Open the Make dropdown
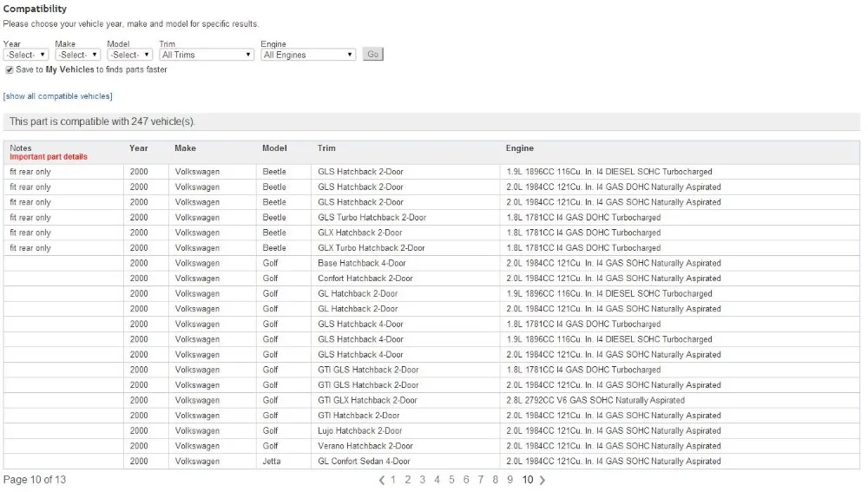Screen dimensions: 868x492 pyautogui.click(x=77, y=55)
